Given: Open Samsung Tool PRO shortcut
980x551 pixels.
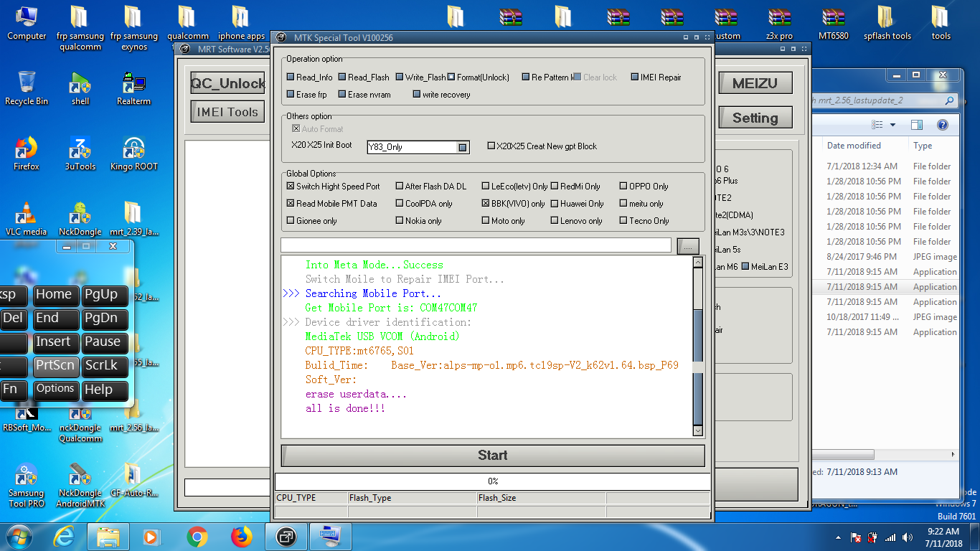Looking at the screenshot, I should pyautogui.click(x=27, y=486).
